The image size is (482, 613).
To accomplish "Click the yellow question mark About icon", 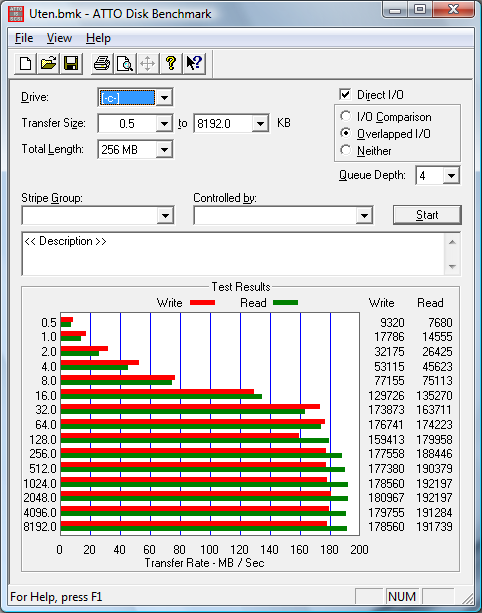I will [170, 63].
